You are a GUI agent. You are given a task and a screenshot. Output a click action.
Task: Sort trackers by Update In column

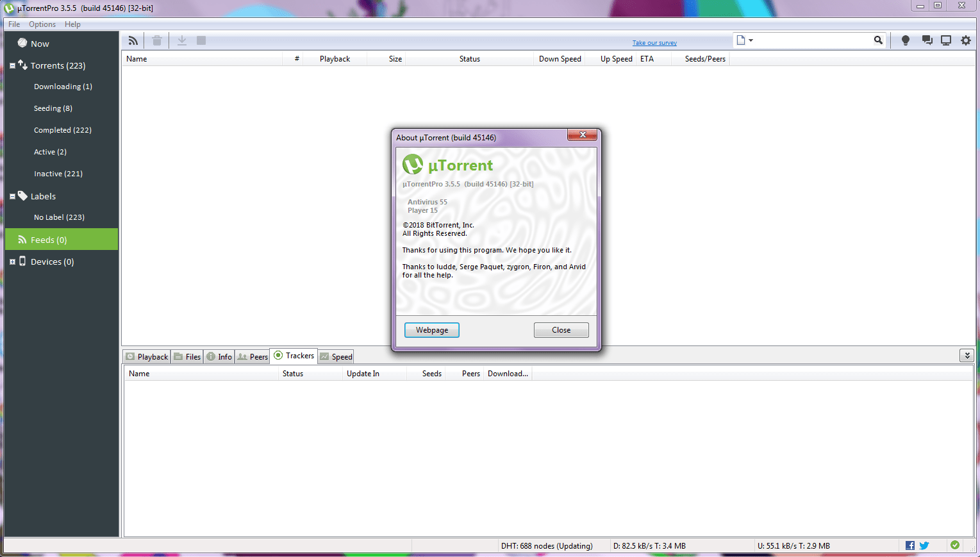pos(375,374)
